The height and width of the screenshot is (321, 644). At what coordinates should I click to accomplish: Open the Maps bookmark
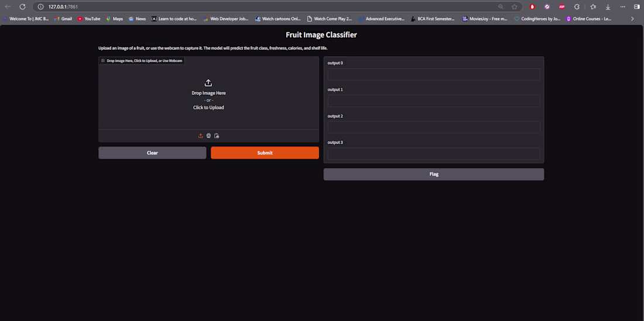coord(115,19)
